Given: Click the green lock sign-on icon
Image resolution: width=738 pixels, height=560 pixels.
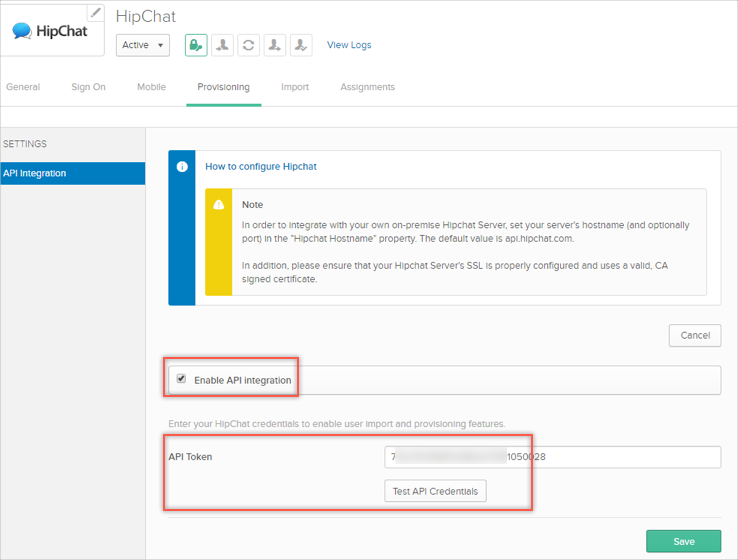Looking at the screenshot, I should [196, 45].
